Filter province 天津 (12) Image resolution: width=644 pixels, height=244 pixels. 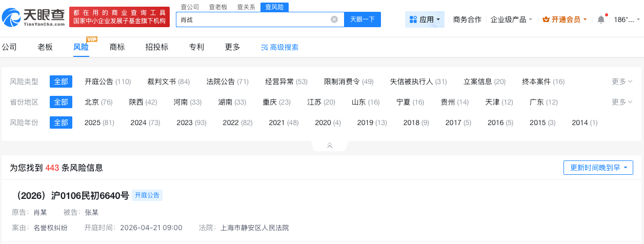tap(499, 102)
